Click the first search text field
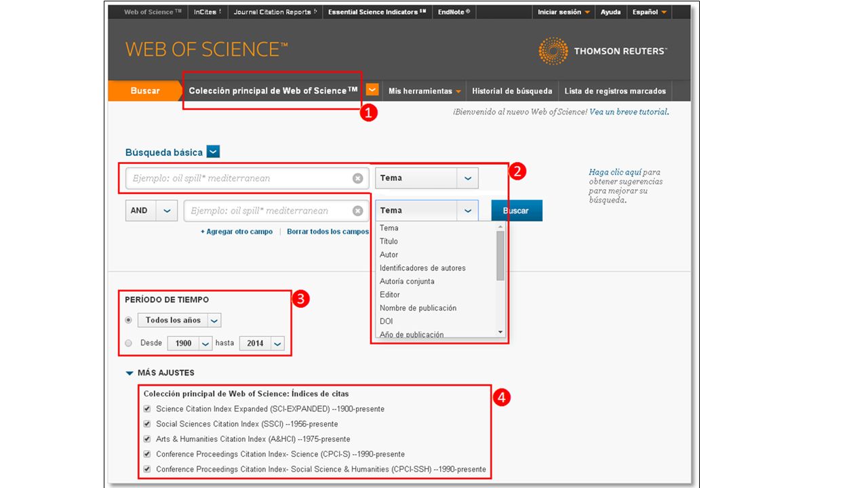868x488 pixels. click(247, 178)
